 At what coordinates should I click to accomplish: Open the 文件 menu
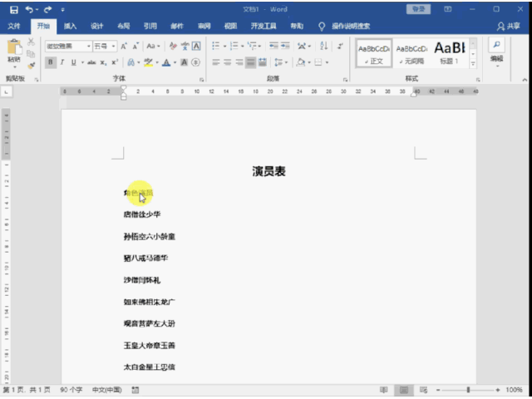(14, 26)
